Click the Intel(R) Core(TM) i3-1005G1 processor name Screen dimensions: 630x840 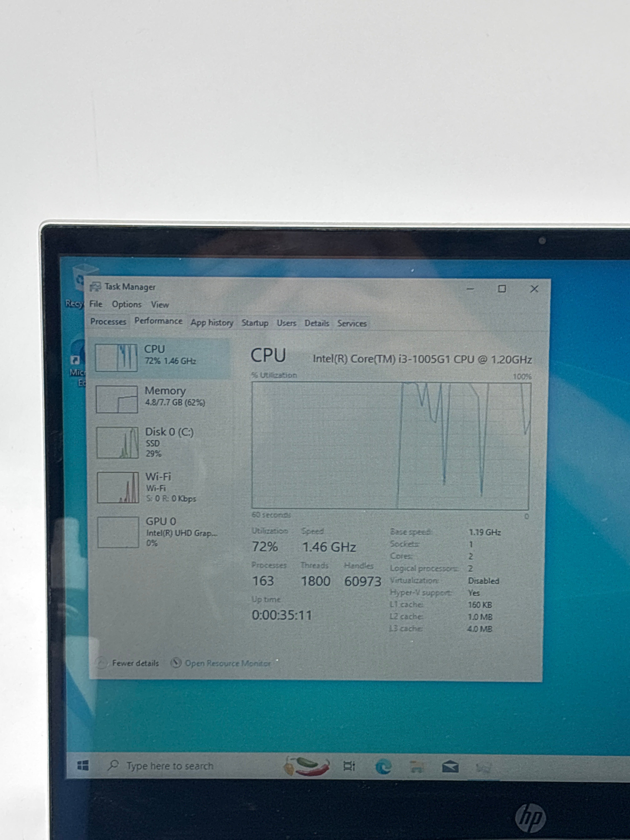(x=422, y=359)
